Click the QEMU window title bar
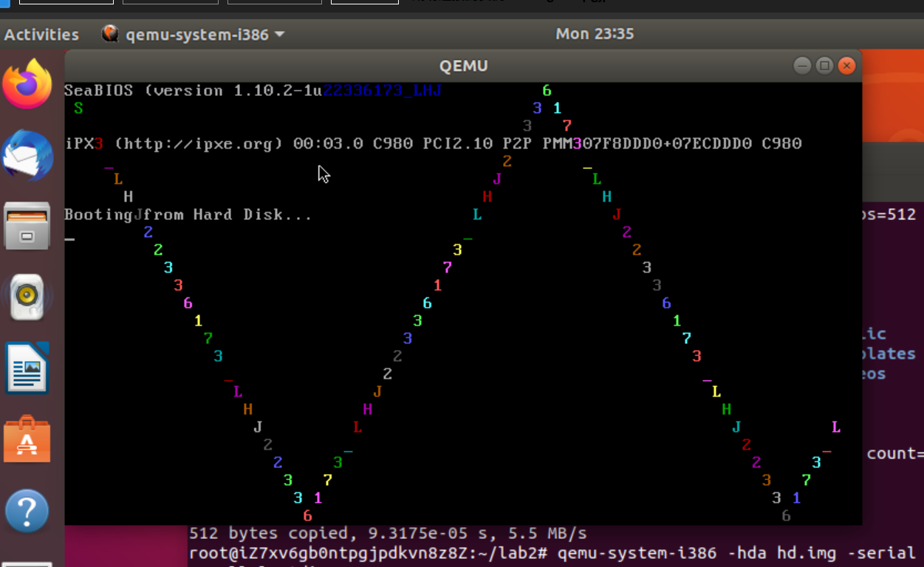The width and height of the screenshot is (924, 567). click(463, 66)
